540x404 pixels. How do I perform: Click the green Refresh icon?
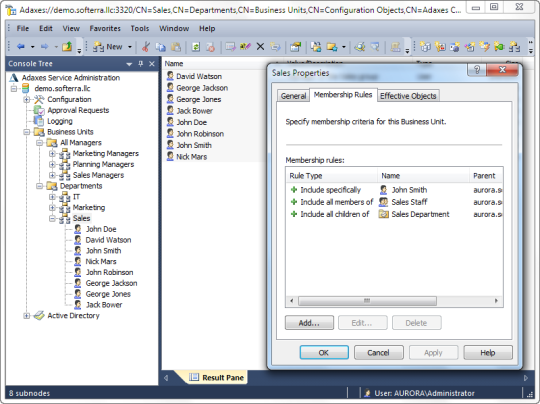[x=196, y=46]
